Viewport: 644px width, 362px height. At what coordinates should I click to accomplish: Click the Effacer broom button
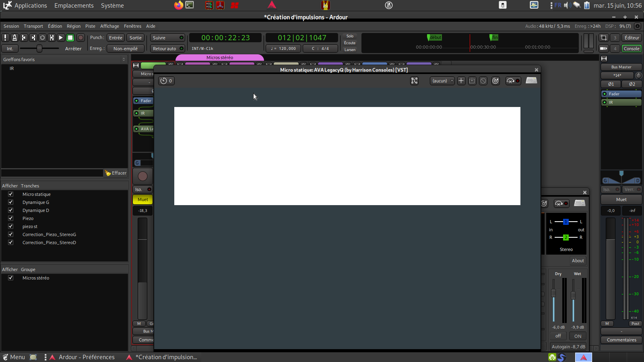[116, 173]
